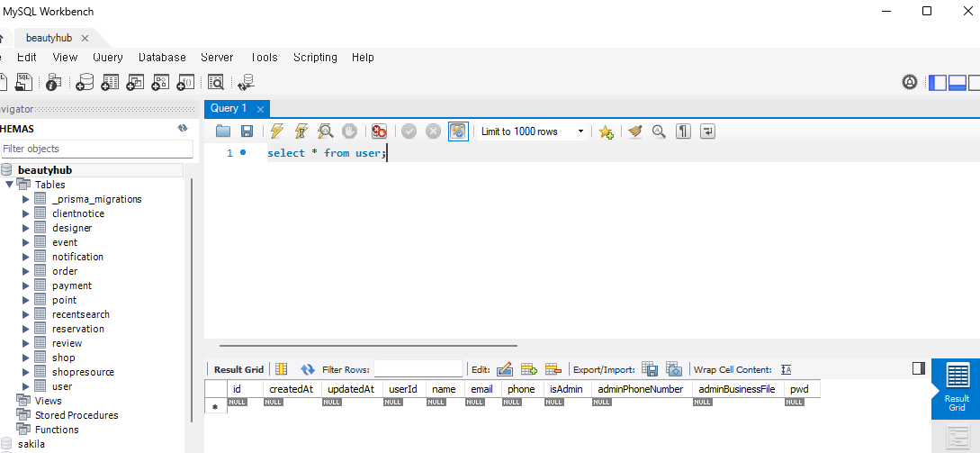Image resolution: width=980 pixels, height=453 pixels.
Task: Execute the query with lightning bolt
Action: tap(277, 131)
